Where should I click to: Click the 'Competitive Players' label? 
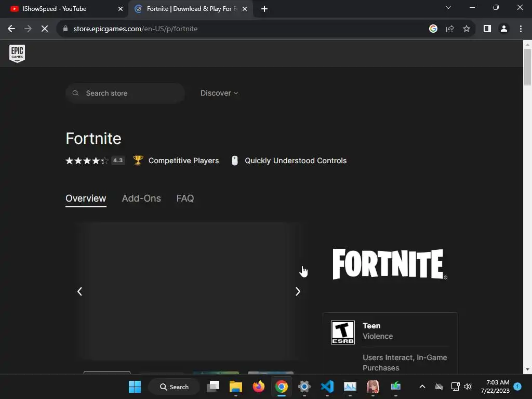tap(183, 161)
